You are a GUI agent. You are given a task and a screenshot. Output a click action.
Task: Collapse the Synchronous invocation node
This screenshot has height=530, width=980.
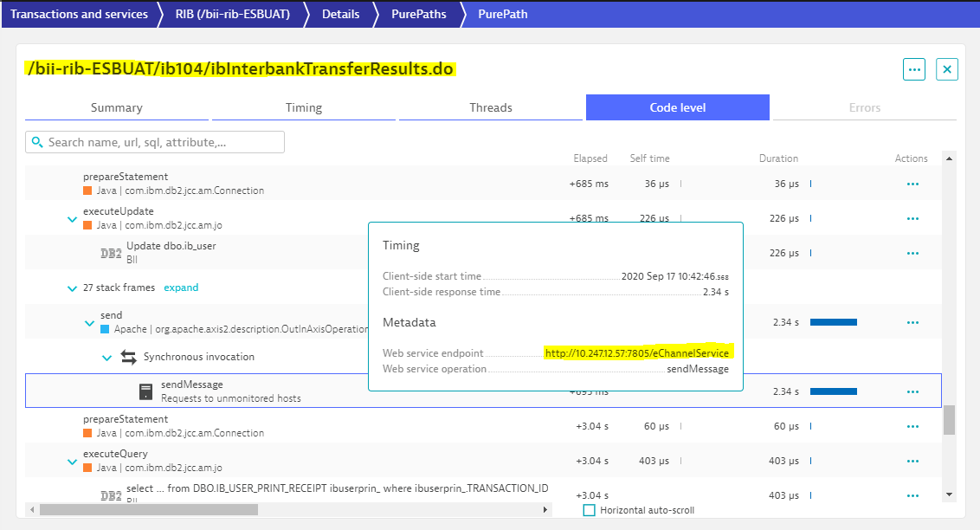point(106,358)
